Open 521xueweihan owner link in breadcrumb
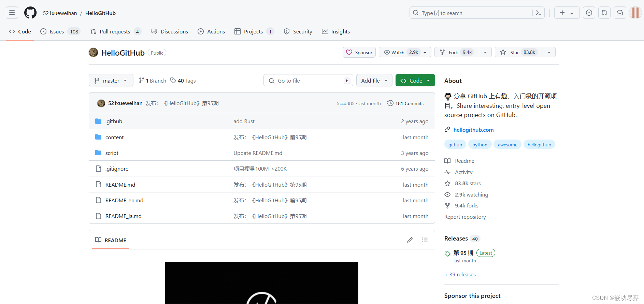The height and width of the screenshot is (304, 644). (x=60, y=13)
